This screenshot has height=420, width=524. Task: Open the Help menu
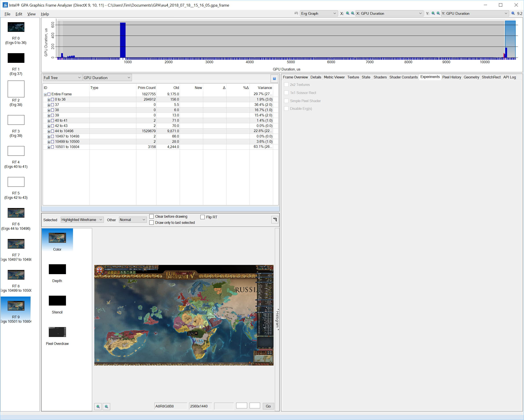[x=45, y=14]
